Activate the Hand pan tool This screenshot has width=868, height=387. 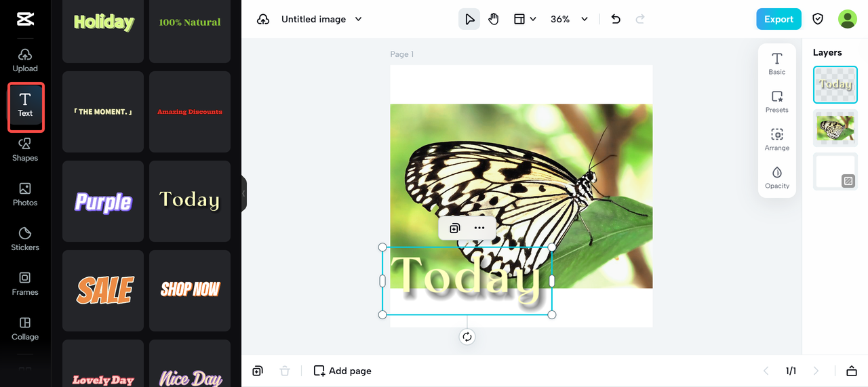(494, 19)
